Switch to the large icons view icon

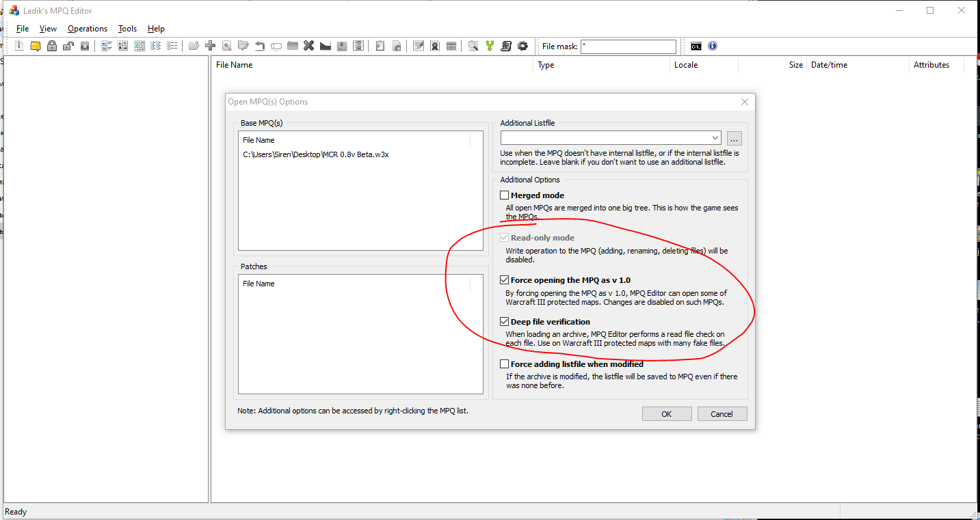click(123, 46)
